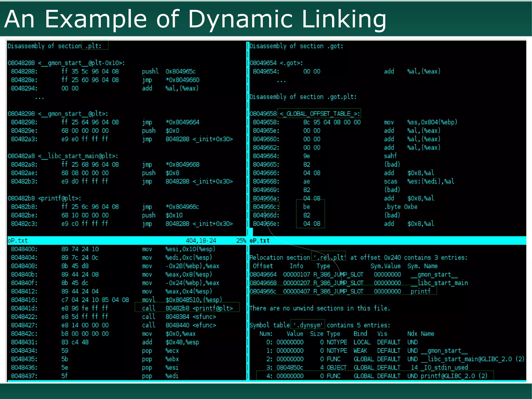Click the 'call 8048440 <efunc>' instruction

pos(179,325)
